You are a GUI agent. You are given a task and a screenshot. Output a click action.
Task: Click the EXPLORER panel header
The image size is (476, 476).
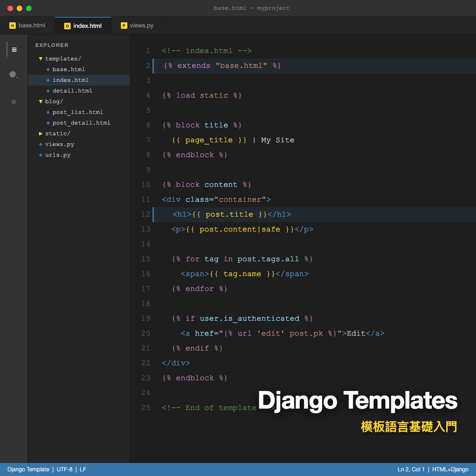(52, 45)
